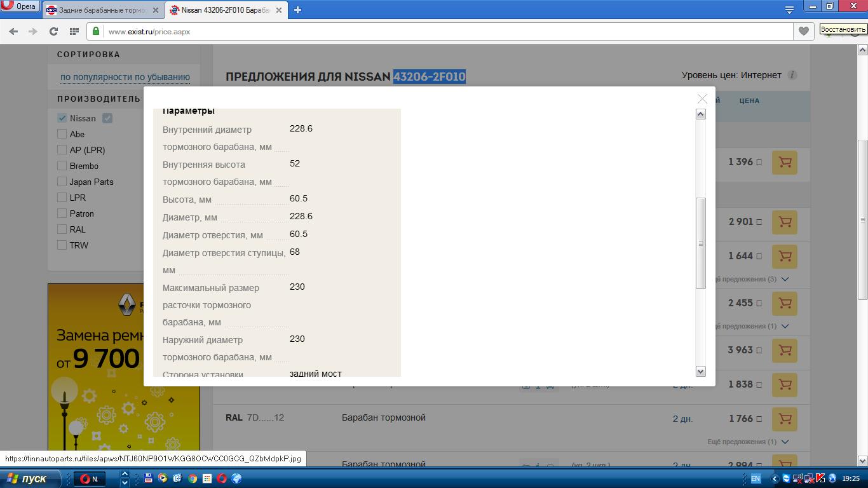The width and height of the screenshot is (868, 488).
Task: Close the Задние барабанные тормоза tab
Action: tap(157, 10)
